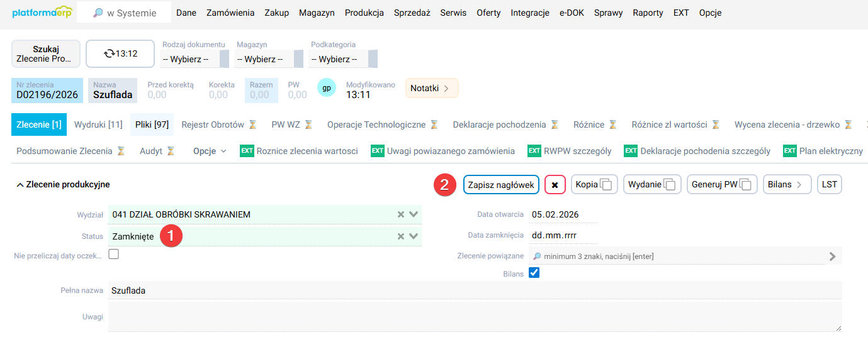Click the EXT icon of Uwagi powiazanego zamówienia
This screenshot has height=342, width=868.
tap(377, 151)
